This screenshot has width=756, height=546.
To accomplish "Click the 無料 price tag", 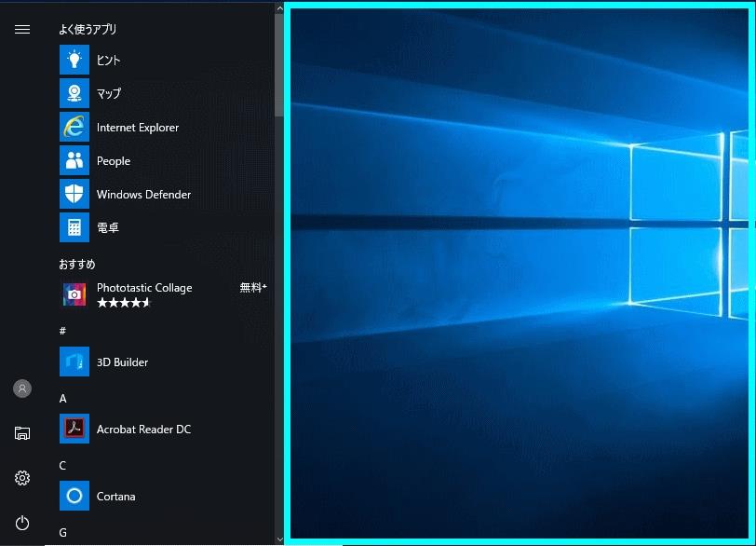I will pos(253,288).
